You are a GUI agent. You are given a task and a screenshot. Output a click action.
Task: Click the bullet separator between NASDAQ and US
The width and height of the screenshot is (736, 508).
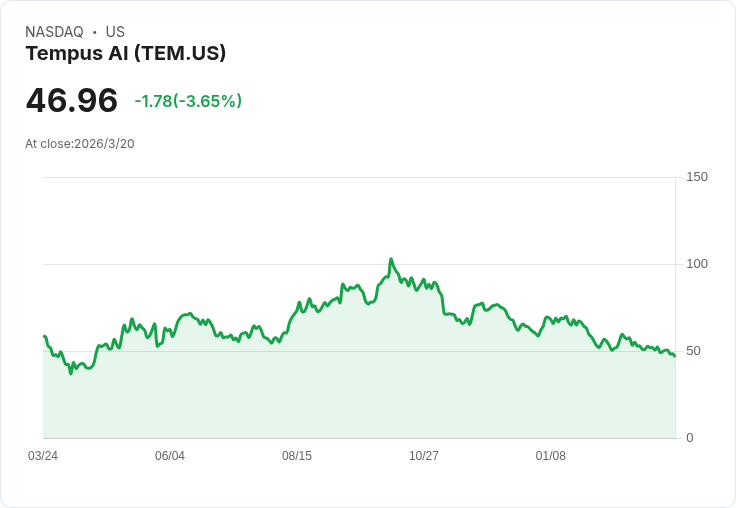pos(95,32)
